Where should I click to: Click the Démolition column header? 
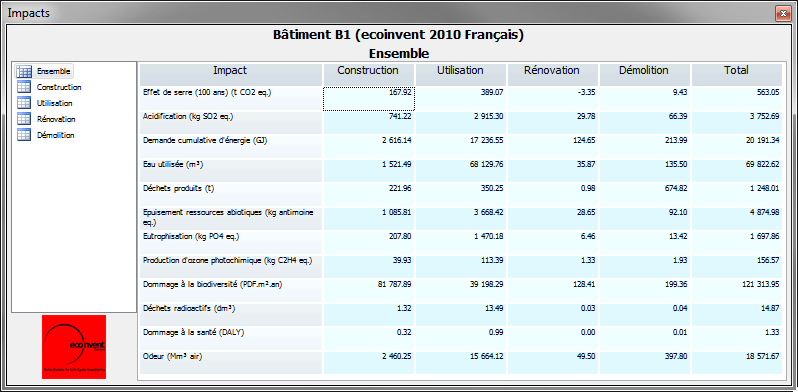[x=644, y=74]
